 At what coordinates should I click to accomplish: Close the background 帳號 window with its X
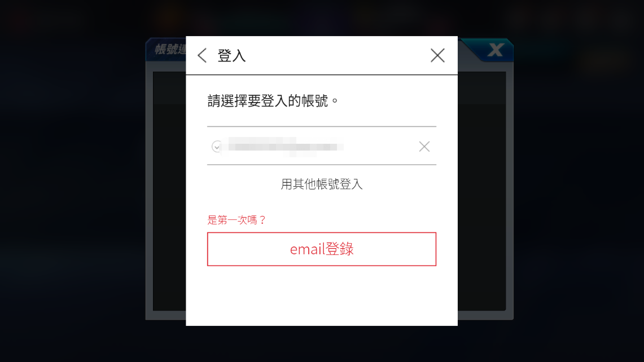point(496,50)
